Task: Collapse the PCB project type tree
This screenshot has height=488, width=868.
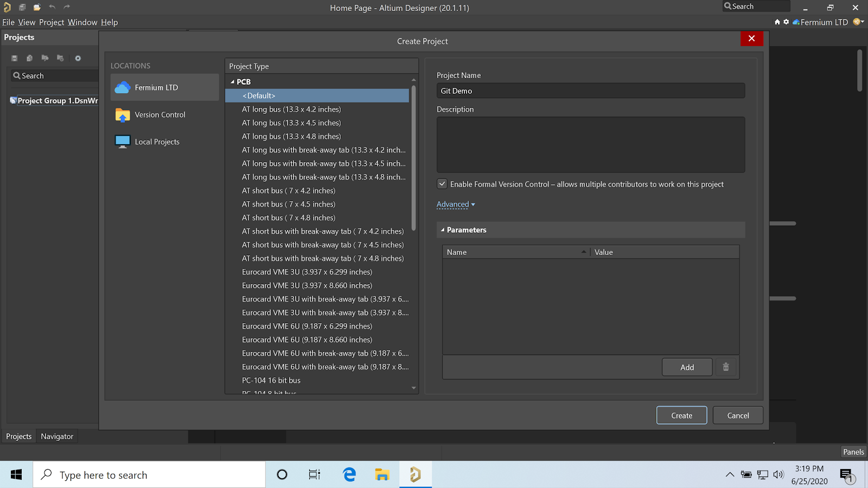Action: [x=233, y=81]
